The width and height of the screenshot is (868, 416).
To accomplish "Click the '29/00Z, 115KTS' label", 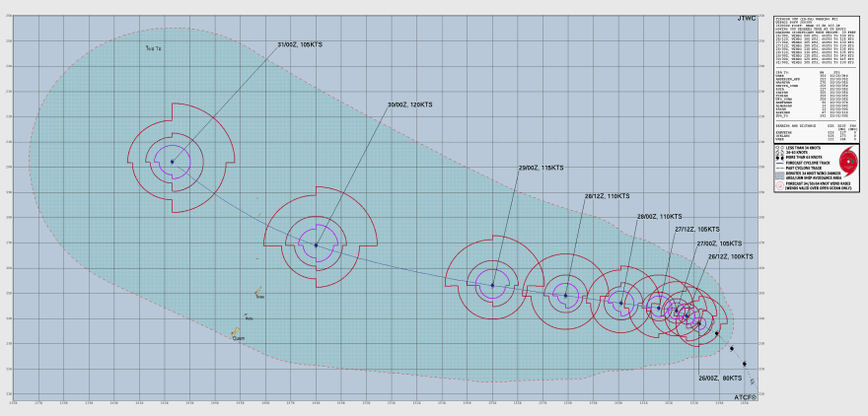I will pos(541,168).
